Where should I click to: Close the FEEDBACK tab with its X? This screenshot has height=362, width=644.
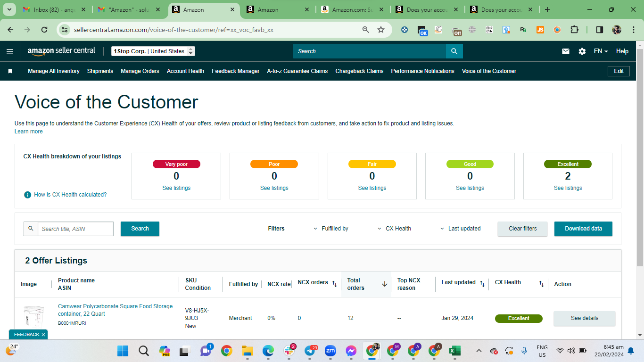coord(43,335)
